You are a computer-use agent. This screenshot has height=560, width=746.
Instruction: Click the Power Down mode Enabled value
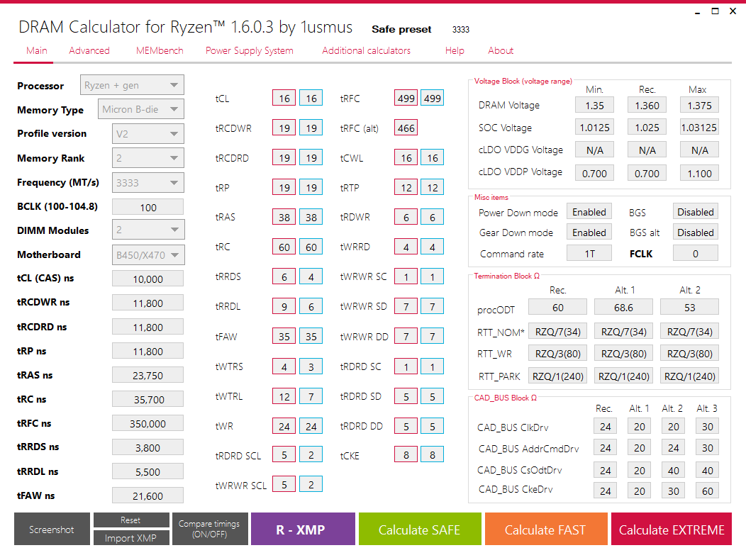point(589,212)
